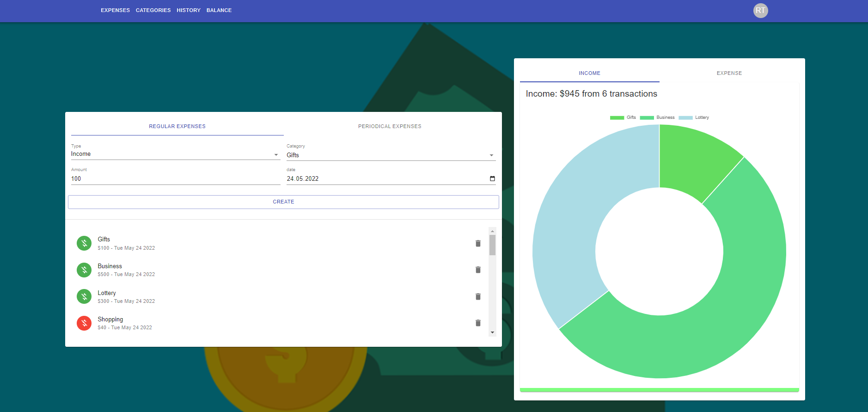Select the Income chart tab

point(589,73)
